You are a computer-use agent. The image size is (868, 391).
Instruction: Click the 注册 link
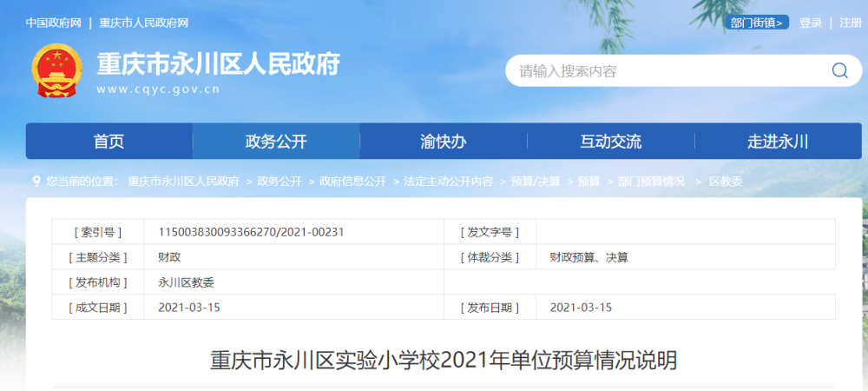851,23
